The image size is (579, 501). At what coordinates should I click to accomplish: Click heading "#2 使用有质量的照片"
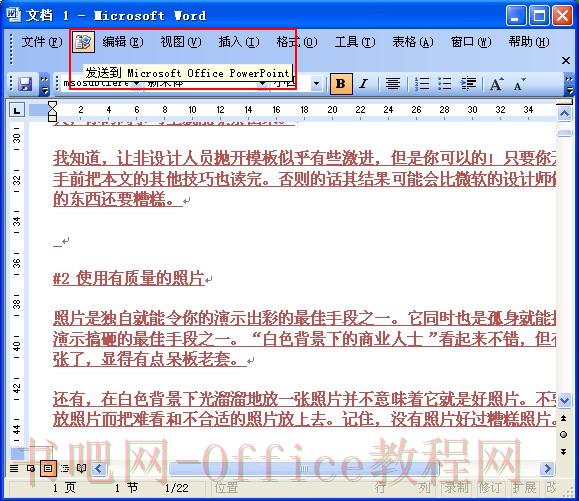129,278
